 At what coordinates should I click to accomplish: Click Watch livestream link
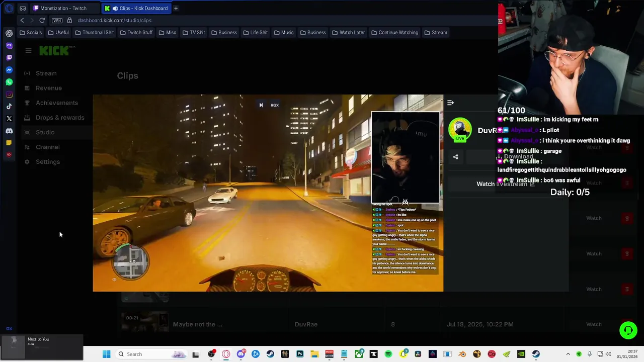click(x=506, y=184)
